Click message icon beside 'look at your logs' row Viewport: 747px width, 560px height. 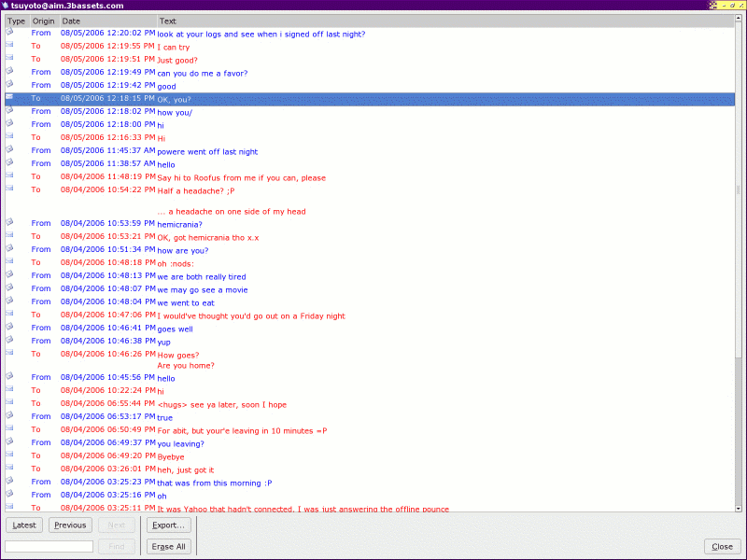click(10, 33)
